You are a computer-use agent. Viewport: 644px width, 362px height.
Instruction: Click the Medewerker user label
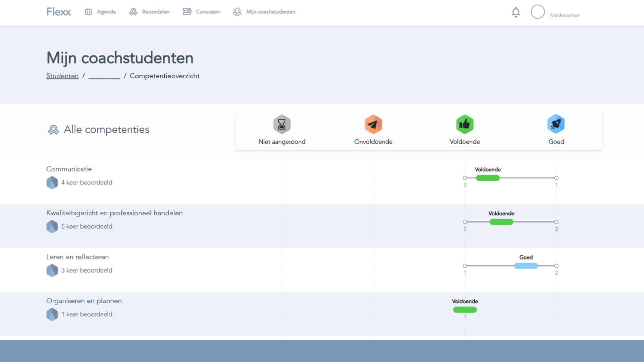(x=565, y=15)
